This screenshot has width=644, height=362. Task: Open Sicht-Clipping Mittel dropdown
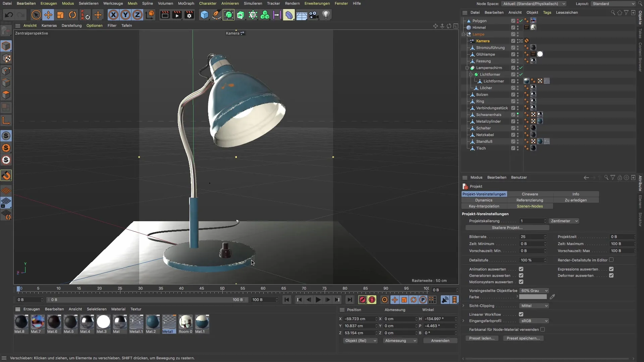coord(534,306)
